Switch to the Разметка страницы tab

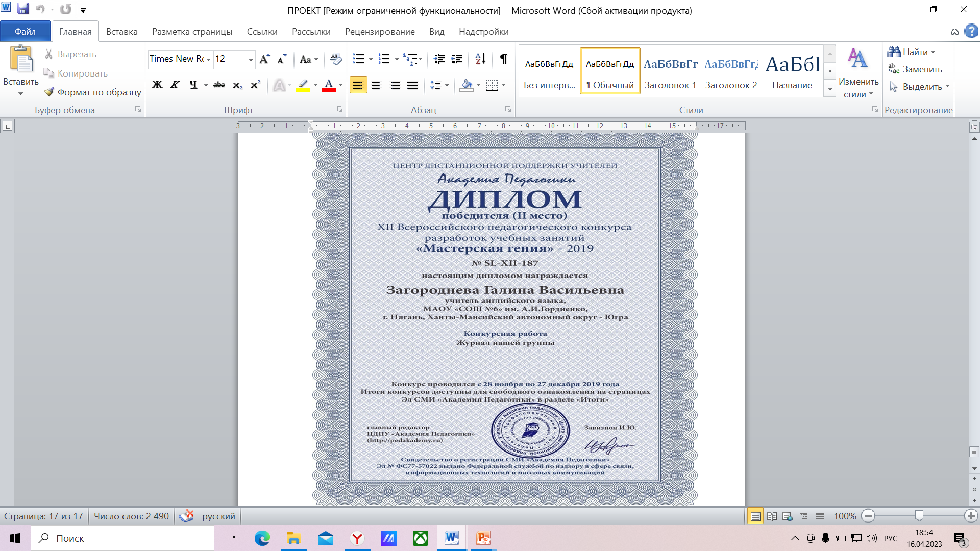[192, 32]
